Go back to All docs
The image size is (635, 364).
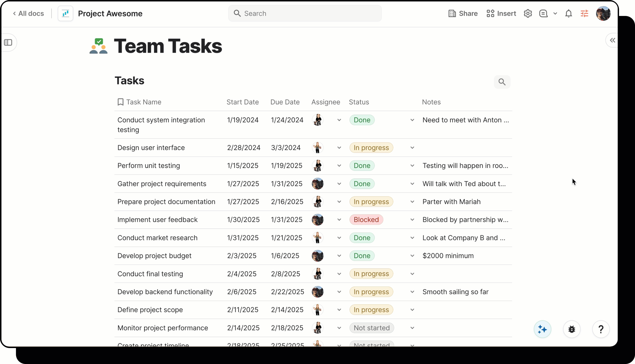[29, 14]
